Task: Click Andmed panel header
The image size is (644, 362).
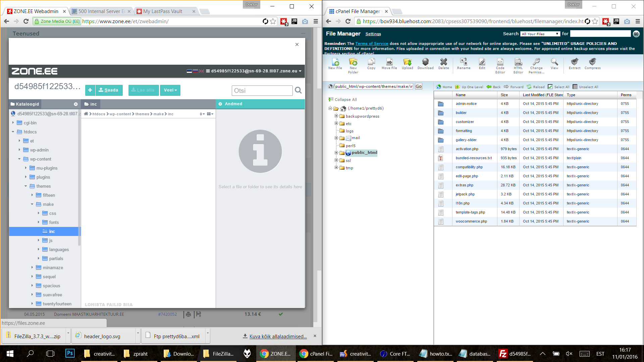Action: [260, 104]
